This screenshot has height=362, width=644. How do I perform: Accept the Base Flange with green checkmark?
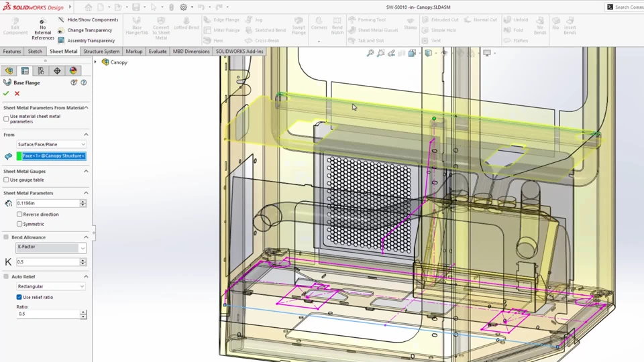[6, 94]
